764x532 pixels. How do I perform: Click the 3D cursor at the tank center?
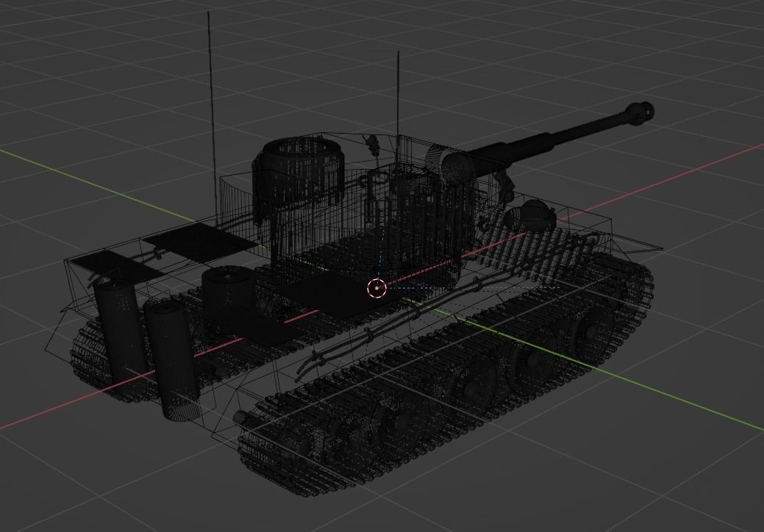pyautogui.click(x=376, y=288)
